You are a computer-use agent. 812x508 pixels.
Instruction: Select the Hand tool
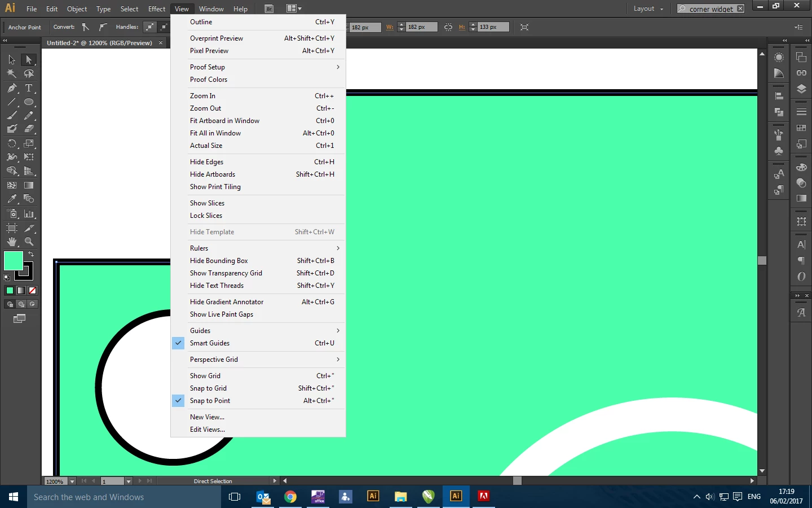click(11, 242)
